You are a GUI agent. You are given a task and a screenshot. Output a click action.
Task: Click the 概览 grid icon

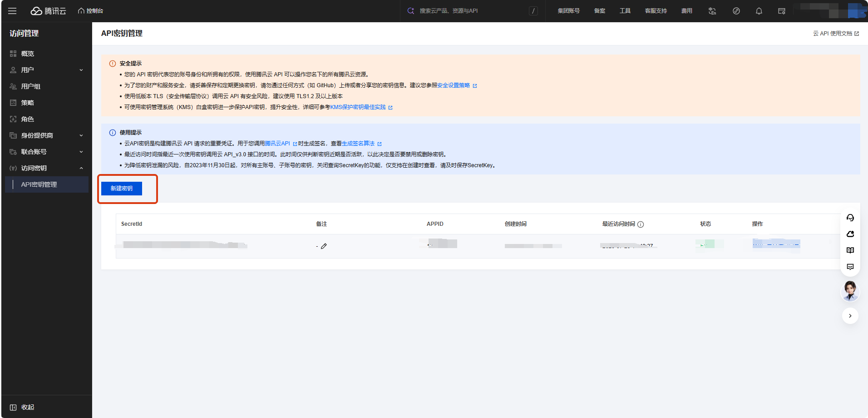(x=13, y=54)
